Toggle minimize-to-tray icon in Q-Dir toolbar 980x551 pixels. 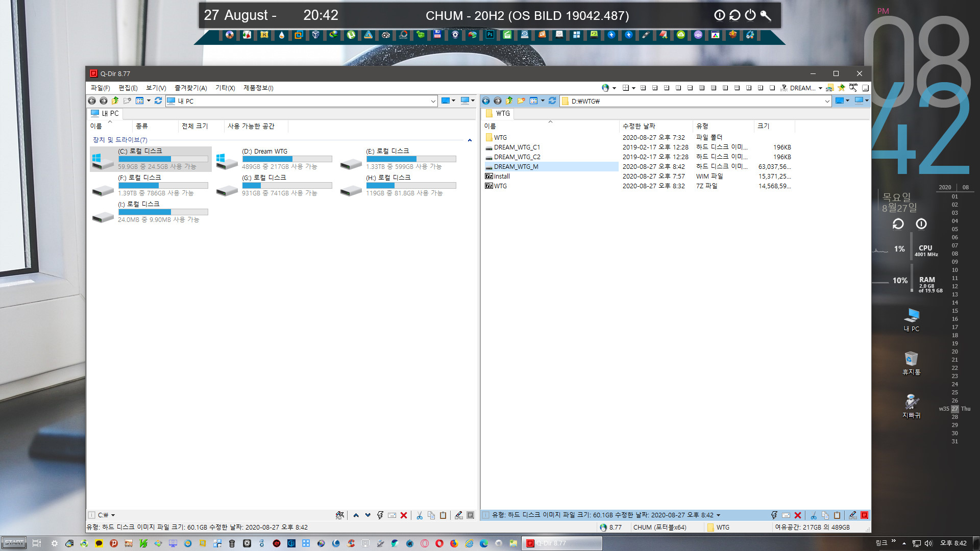coord(865,88)
